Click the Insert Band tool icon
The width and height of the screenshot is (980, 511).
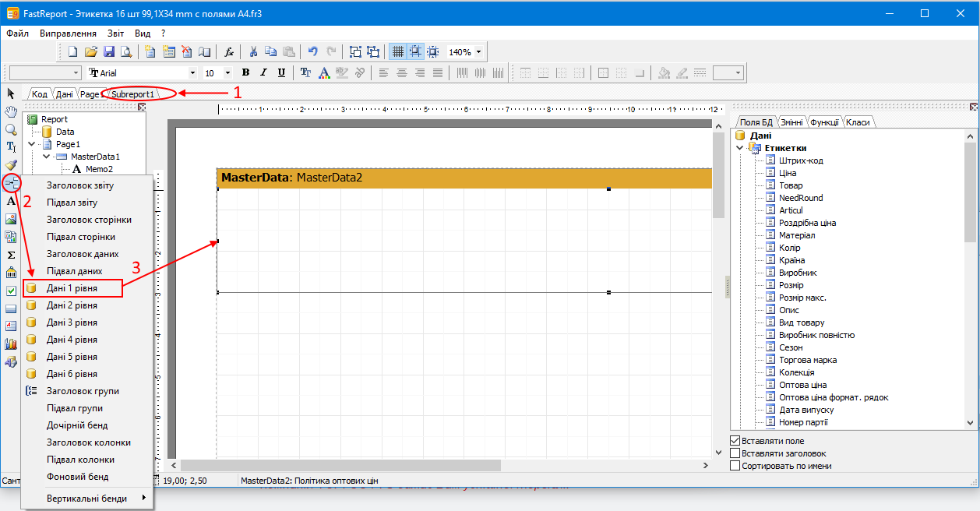click(x=11, y=183)
